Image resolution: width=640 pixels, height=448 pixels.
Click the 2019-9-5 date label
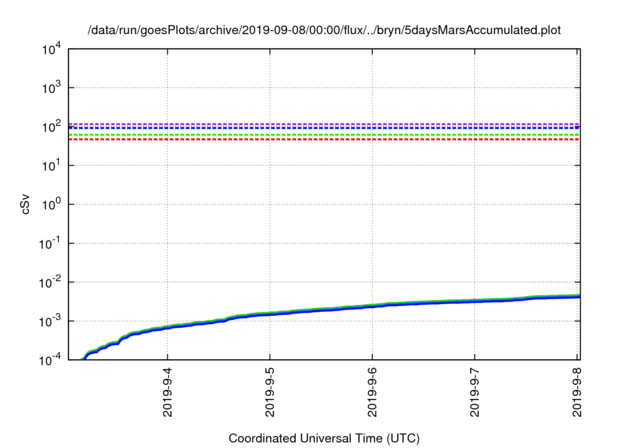(x=270, y=392)
